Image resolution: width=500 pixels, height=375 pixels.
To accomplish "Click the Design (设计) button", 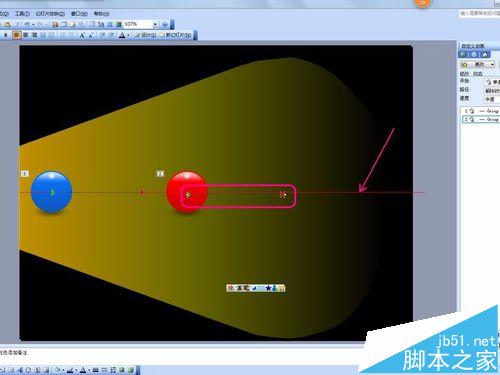I will [x=145, y=35].
